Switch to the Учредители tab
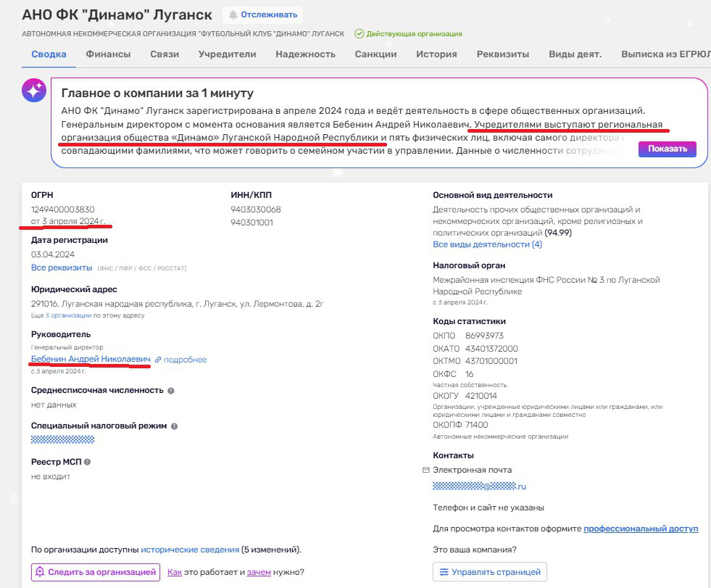Image resolution: width=711 pixels, height=588 pixels. [228, 54]
